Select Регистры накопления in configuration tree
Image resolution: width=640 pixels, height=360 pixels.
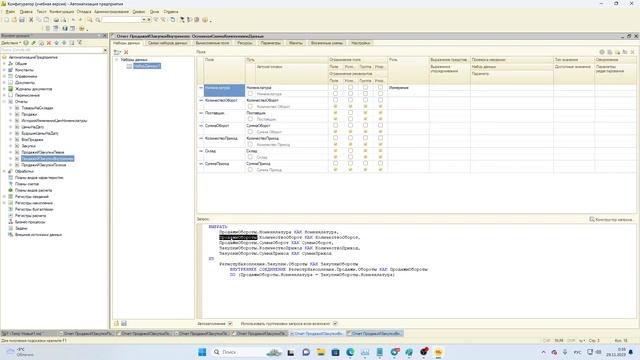pyautogui.click(x=33, y=203)
